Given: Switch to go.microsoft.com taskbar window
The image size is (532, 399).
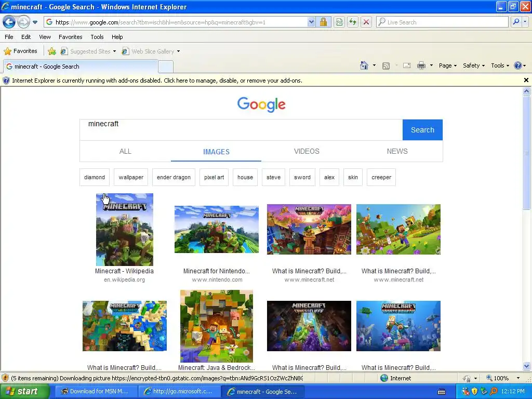Looking at the screenshot, I should 179,392.
